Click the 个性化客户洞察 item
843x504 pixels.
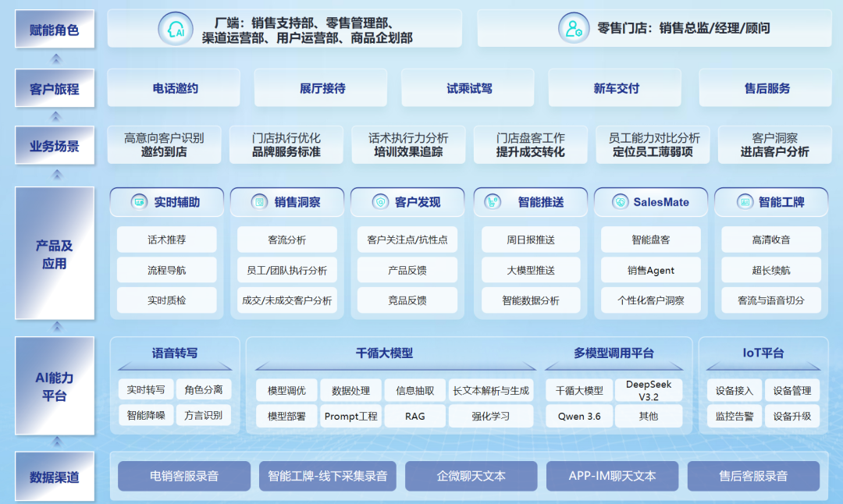pyautogui.click(x=650, y=300)
